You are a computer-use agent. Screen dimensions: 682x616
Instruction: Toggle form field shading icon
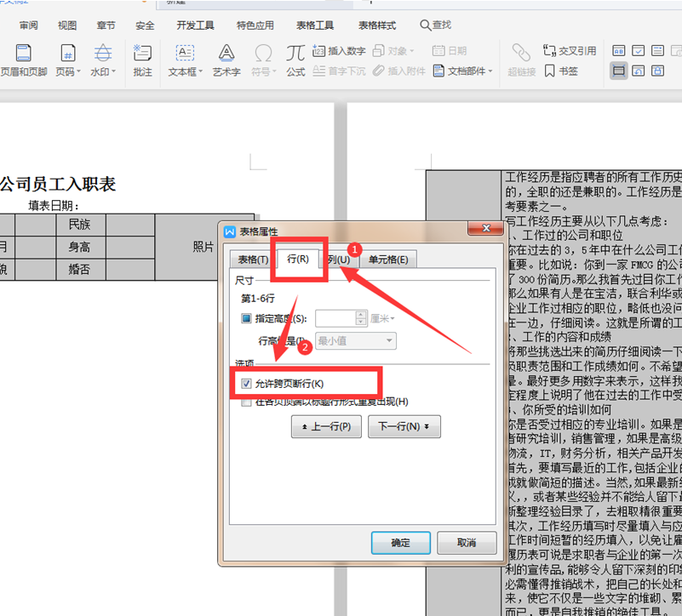pyautogui.click(x=618, y=71)
